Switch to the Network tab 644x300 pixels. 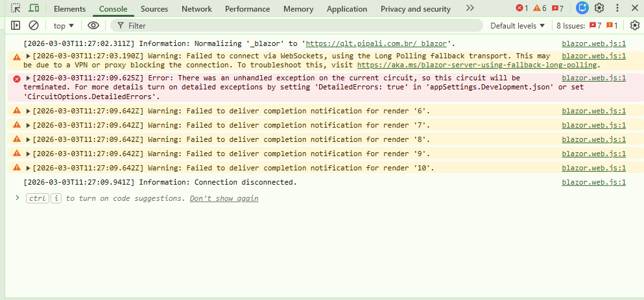(x=196, y=9)
